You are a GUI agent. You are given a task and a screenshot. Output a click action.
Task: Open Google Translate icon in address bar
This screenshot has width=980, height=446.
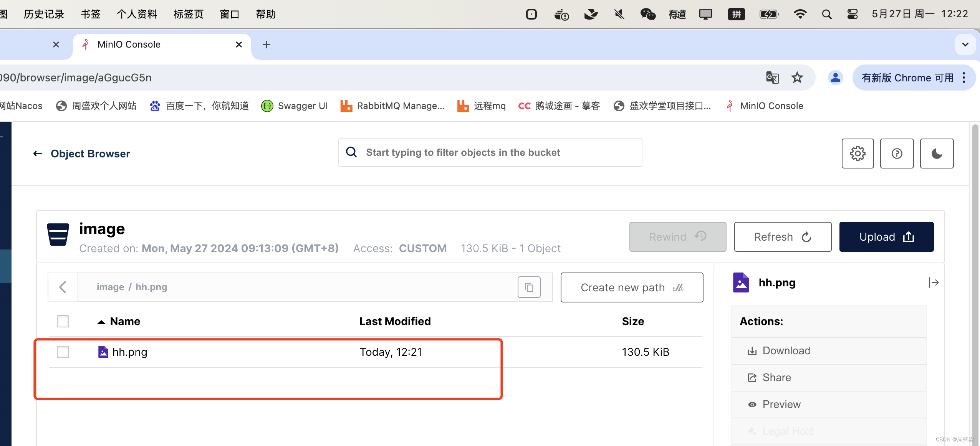tap(772, 78)
